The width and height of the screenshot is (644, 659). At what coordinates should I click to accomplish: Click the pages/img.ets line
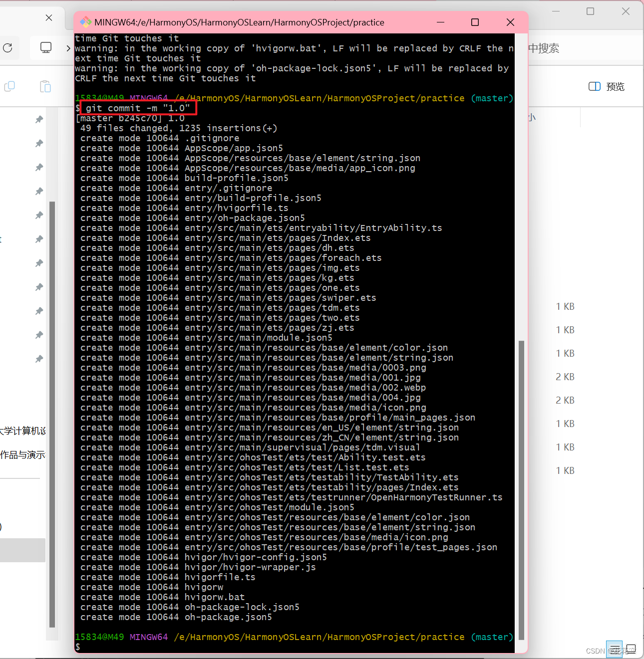(x=220, y=268)
